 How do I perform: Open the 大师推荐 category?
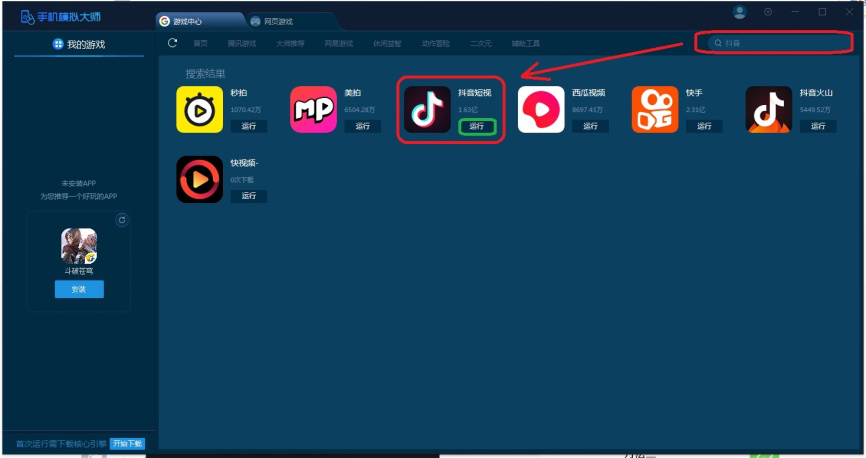pyautogui.click(x=290, y=43)
